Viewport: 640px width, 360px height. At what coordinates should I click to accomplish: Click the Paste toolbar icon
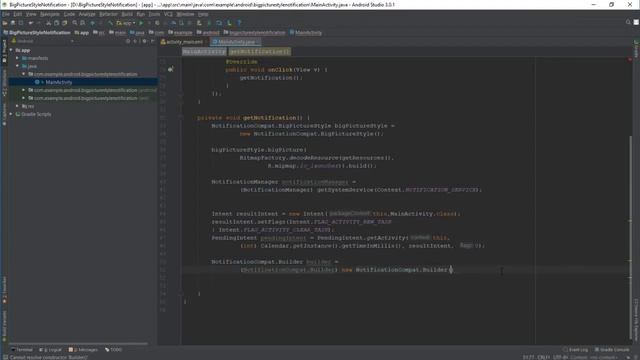point(64,23)
